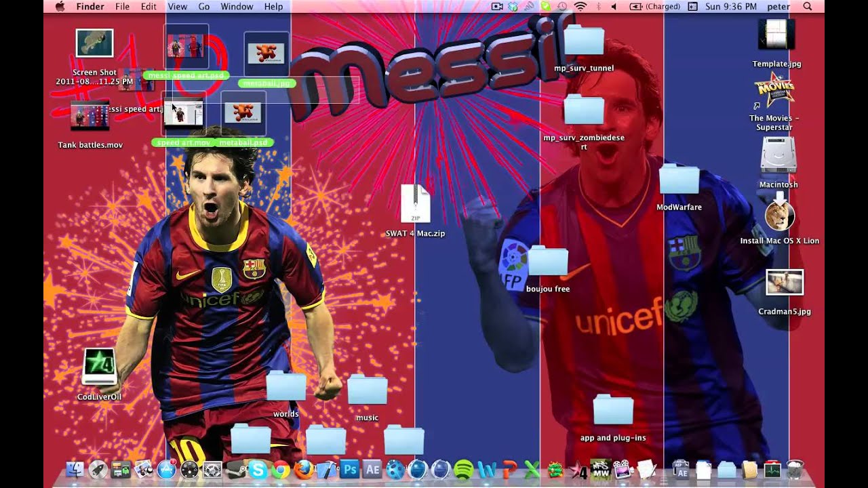
Task: Launch Launchpad rocket icon in Dock
Action: tap(98, 470)
